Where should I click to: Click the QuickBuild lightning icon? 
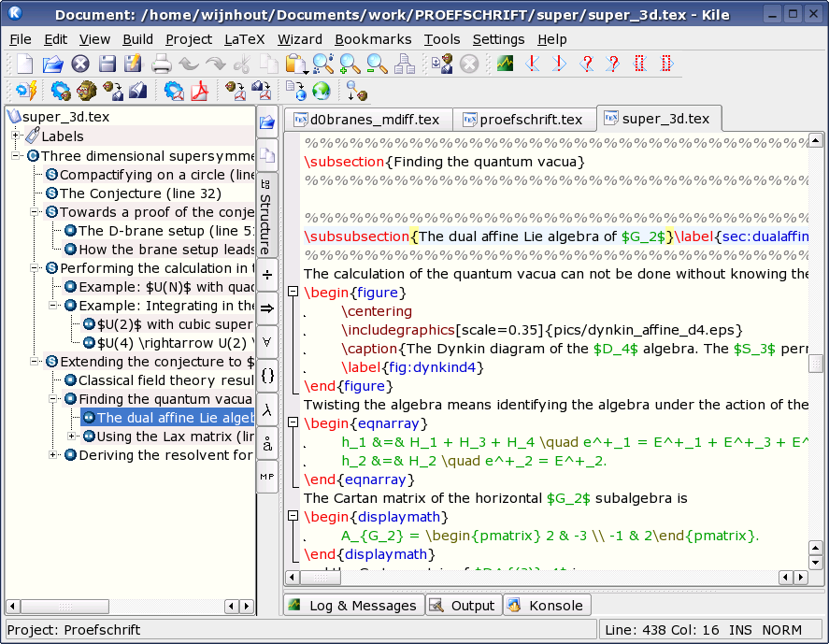26,91
